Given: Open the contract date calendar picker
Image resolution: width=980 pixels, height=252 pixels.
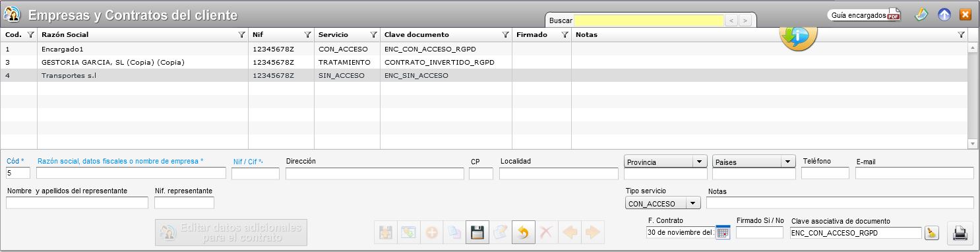Looking at the screenshot, I should (723, 233).
